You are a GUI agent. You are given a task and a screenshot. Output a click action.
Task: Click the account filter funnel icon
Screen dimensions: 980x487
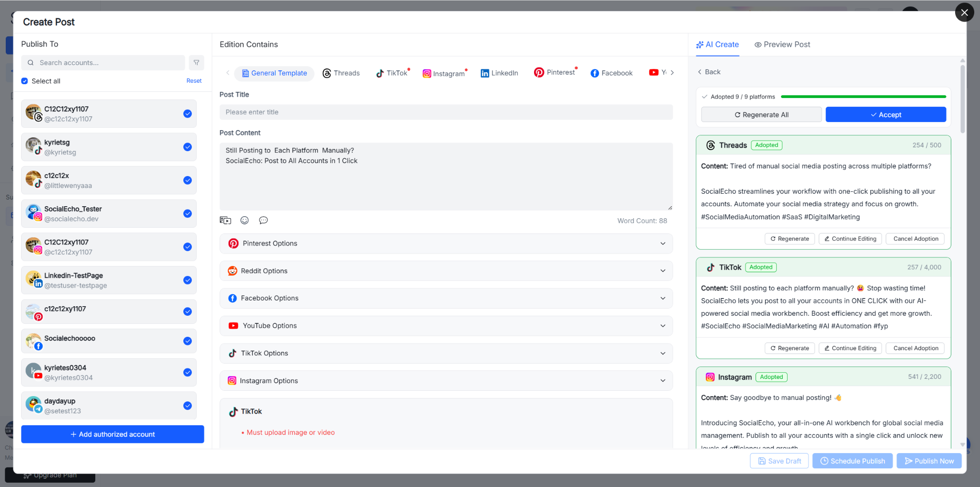tap(196, 63)
